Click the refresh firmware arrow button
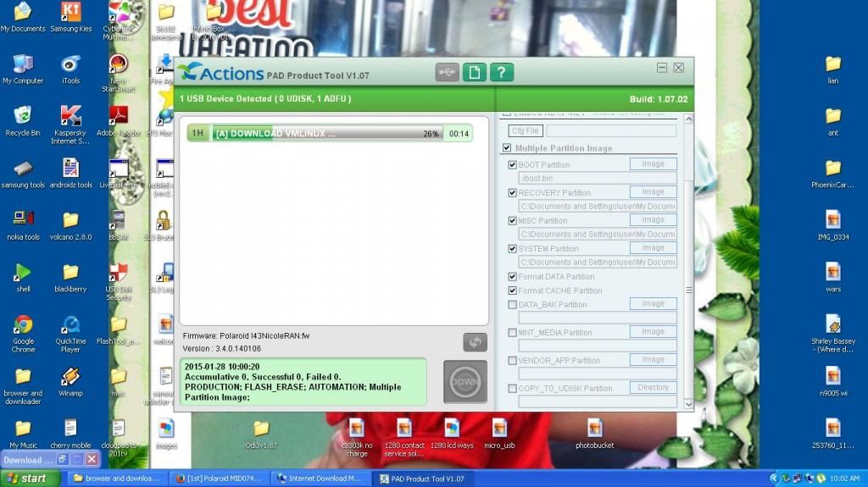The image size is (868, 487). (475, 342)
